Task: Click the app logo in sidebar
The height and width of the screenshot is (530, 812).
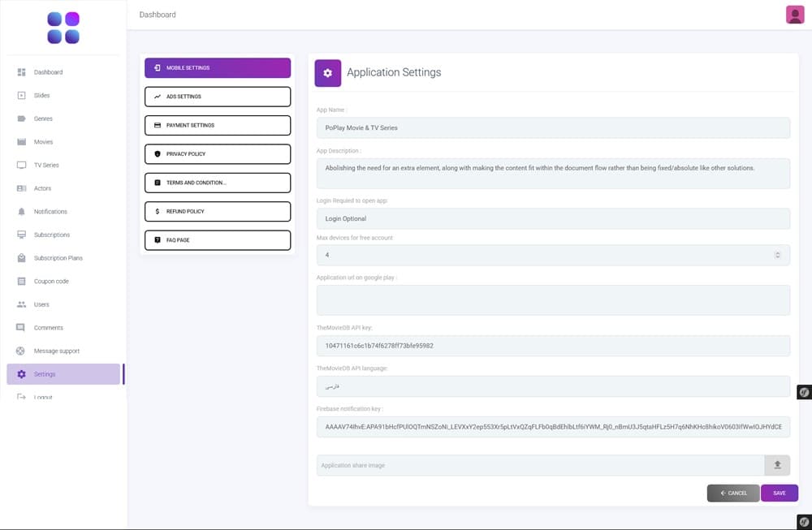Action: [63, 28]
